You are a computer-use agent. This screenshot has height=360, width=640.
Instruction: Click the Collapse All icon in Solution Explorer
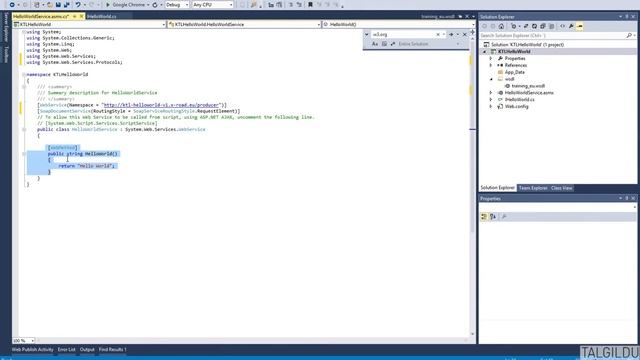tap(543, 26)
